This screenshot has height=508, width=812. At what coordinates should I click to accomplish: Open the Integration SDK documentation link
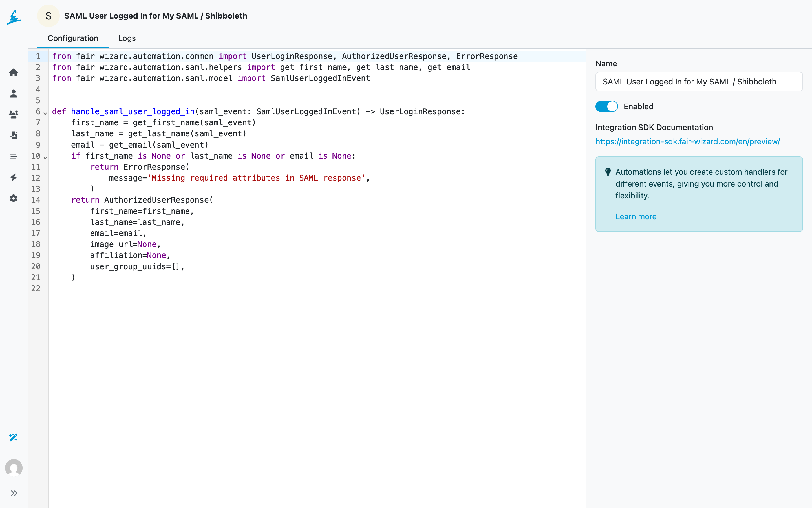687,141
